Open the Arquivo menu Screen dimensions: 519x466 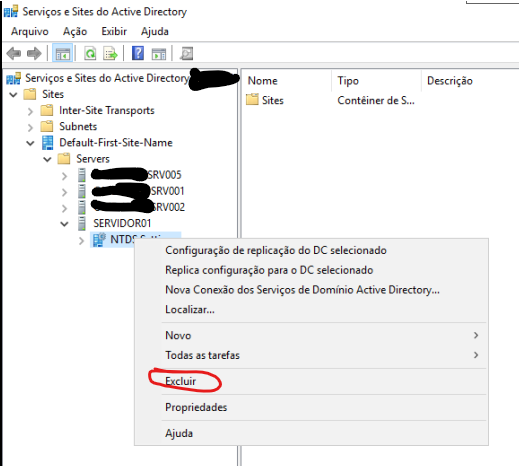coord(30,31)
